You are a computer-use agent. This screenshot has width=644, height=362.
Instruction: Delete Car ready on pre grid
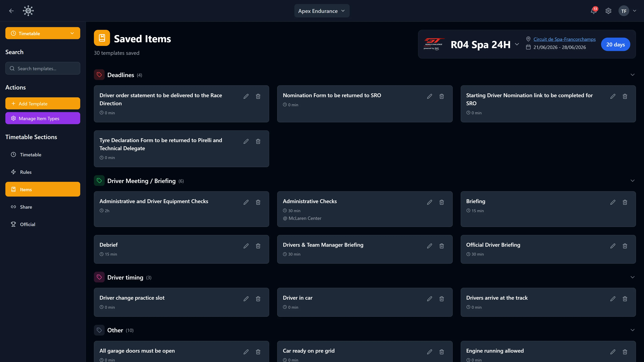coord(442,352)
